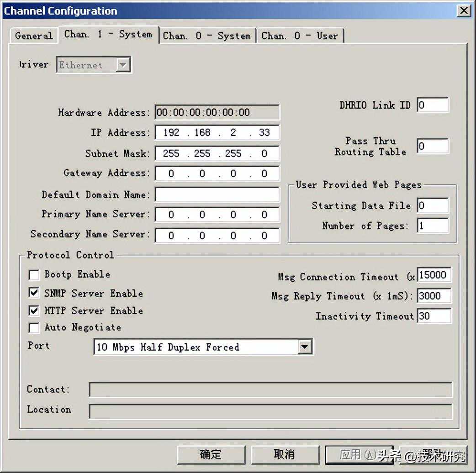Viewport: 476px width, 473px height.
Task: Click the 确定 (OK) button
Action: (211, 454)
